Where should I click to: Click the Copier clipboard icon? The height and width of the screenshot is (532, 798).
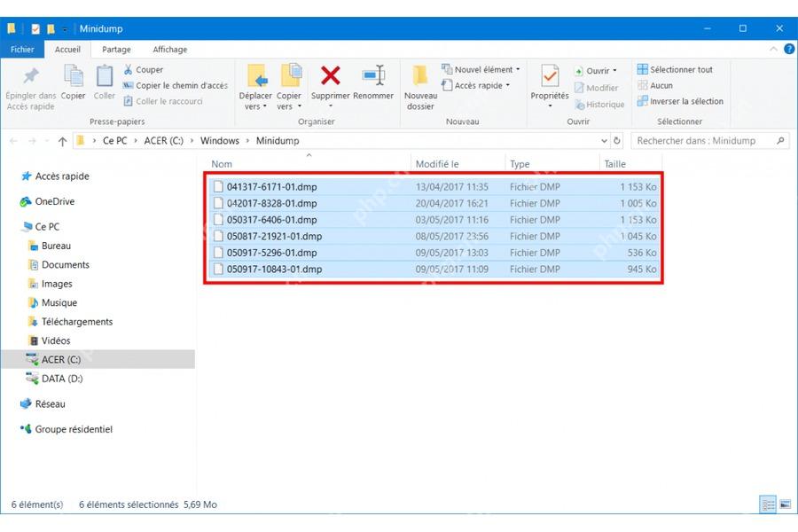pyautogui.click(x=74, y=76)
